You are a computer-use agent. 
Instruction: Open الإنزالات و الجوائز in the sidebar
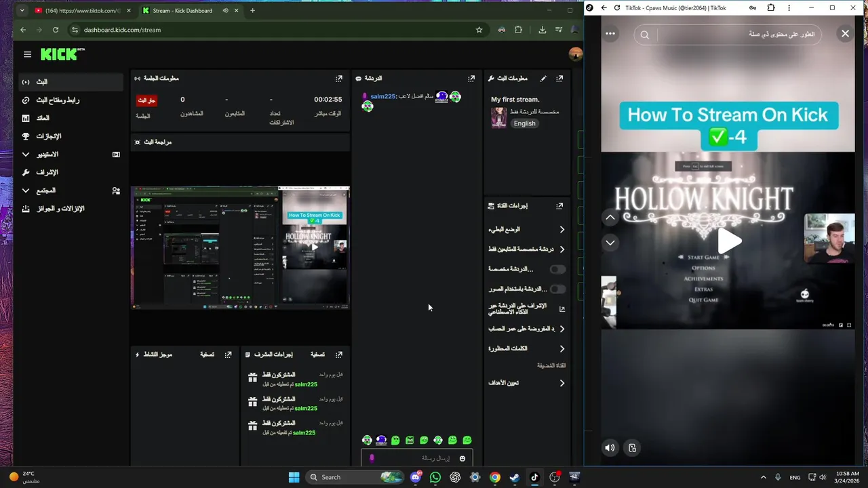[71, 209]
